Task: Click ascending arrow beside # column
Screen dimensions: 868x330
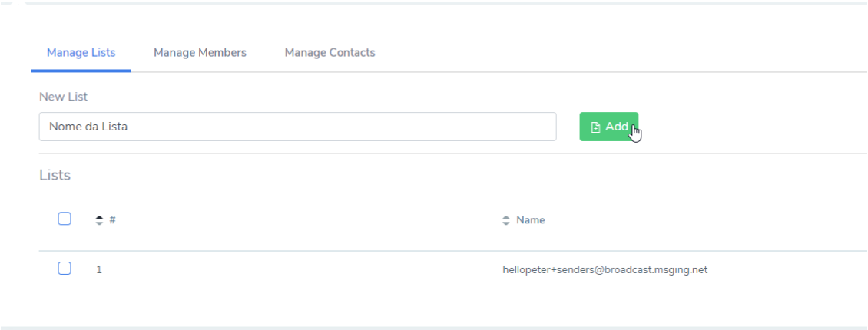Action: 99,216
